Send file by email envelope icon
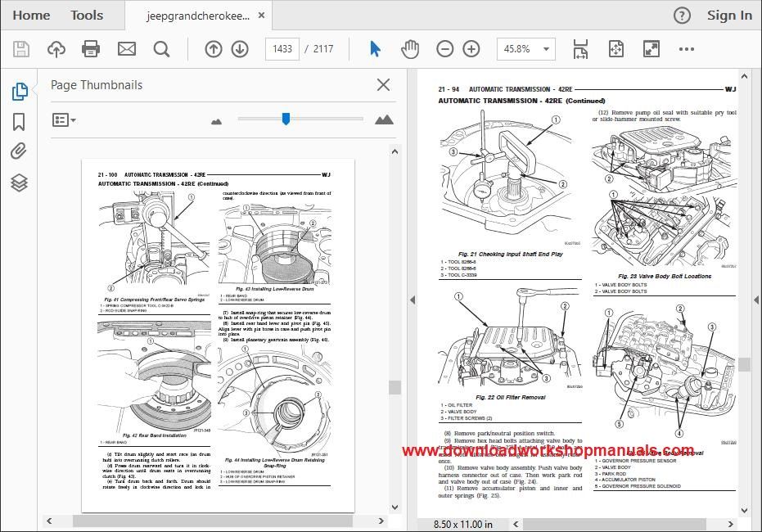The image size is (762, 532). tap(127, 49)
